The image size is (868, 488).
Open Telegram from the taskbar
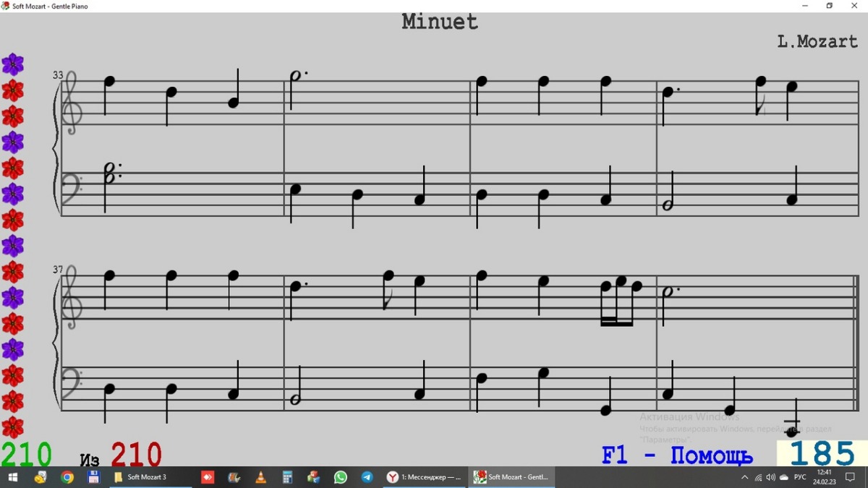coord(367,477)
